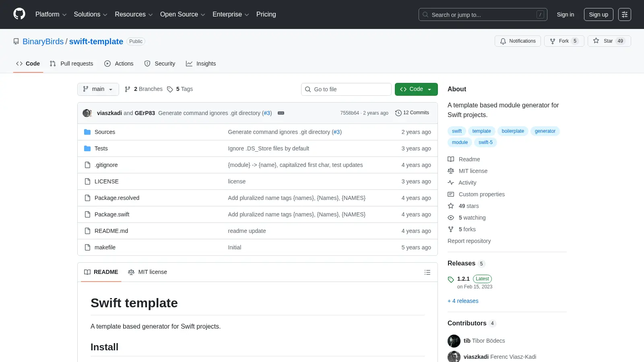Open the generator topic tag
Viewport: 644px width, 362px height.
(x=545, y=131)
